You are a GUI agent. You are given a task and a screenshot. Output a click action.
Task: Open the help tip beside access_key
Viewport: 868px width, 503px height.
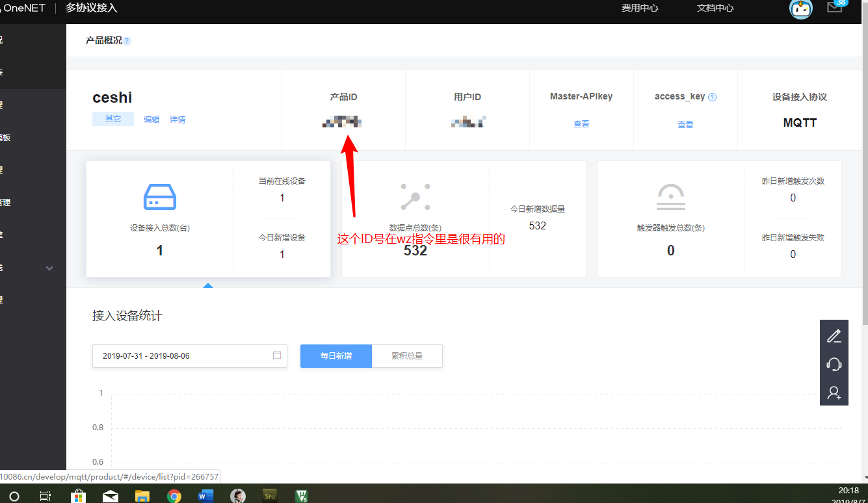tap(713, 97)
